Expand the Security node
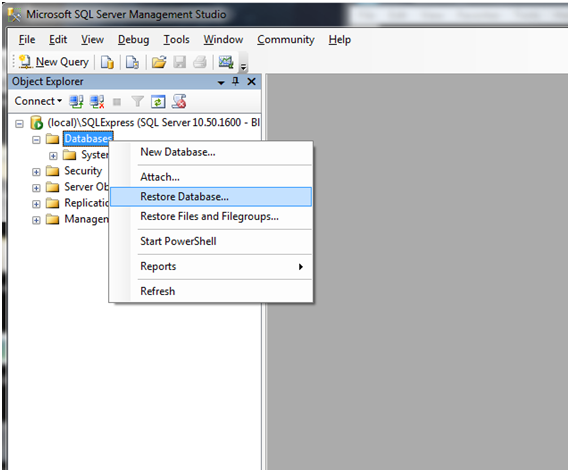570x472 pixels. [x=36, y=172]
